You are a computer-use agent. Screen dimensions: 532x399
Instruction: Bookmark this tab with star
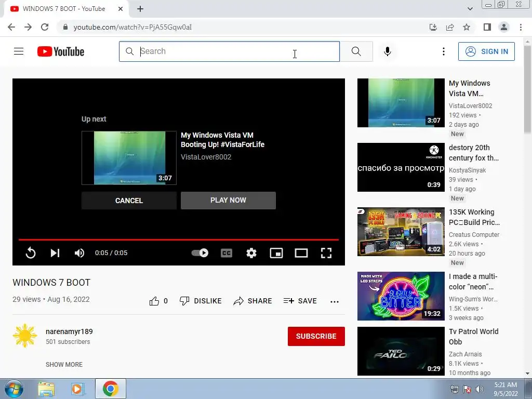467,27
